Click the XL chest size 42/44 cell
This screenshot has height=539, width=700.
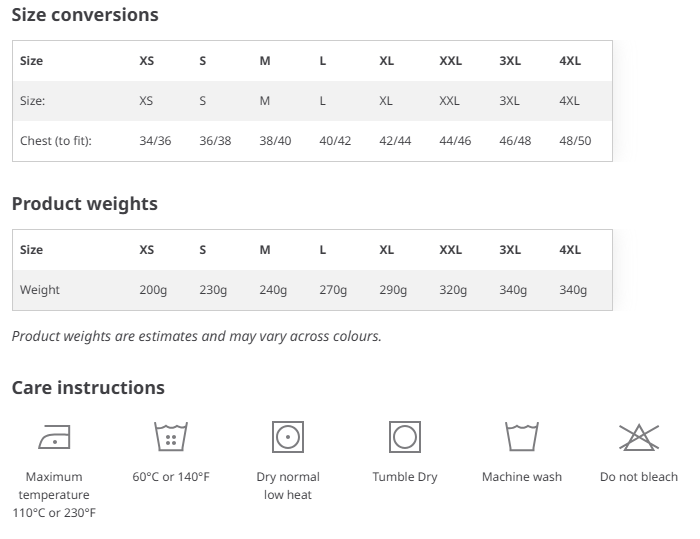[x=395, y=141]
